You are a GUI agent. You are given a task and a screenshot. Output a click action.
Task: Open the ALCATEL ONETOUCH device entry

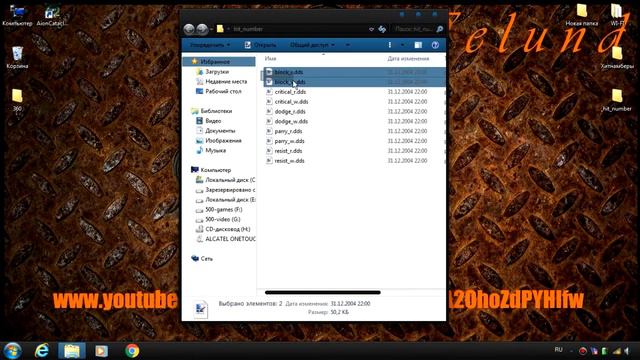click(x=230, y=239)
